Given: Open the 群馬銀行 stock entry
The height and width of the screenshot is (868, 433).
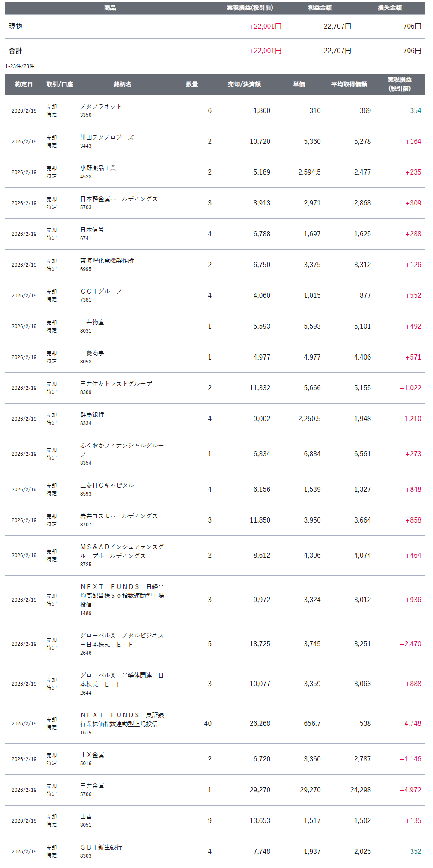Looking at the screenshot, I should tap(92, 415).
